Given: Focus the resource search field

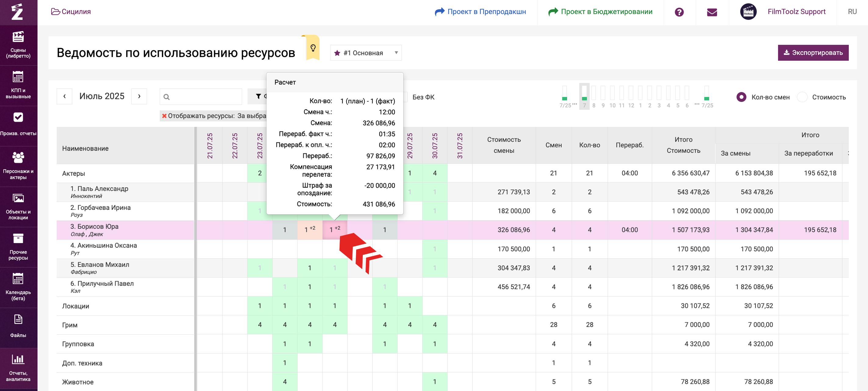Looking at the screenshot, I should 201,97.
